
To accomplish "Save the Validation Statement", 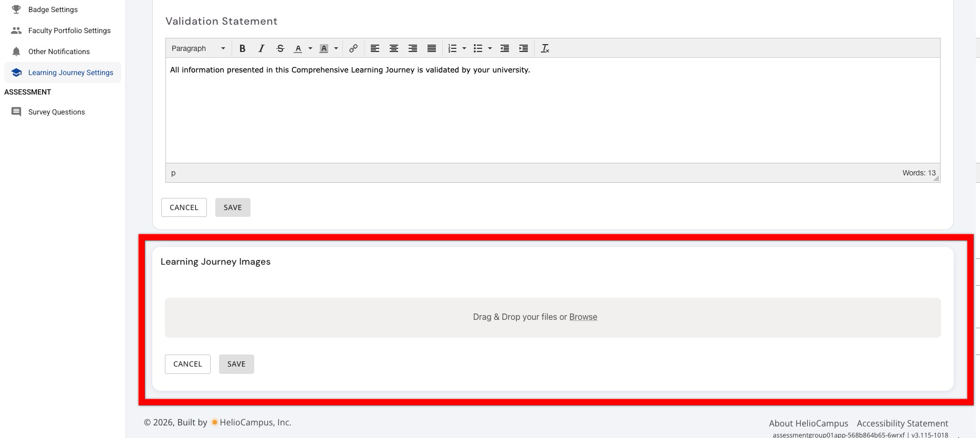I will point(233,207).
